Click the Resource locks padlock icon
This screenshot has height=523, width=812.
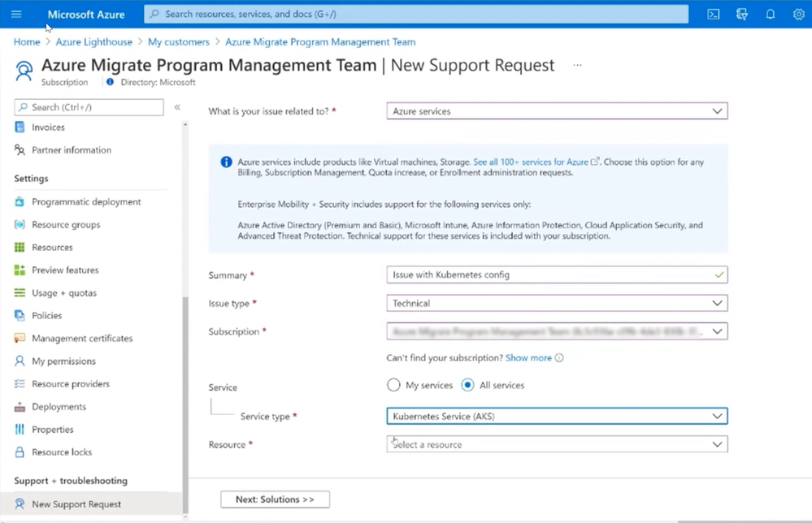tap(20, 452)
